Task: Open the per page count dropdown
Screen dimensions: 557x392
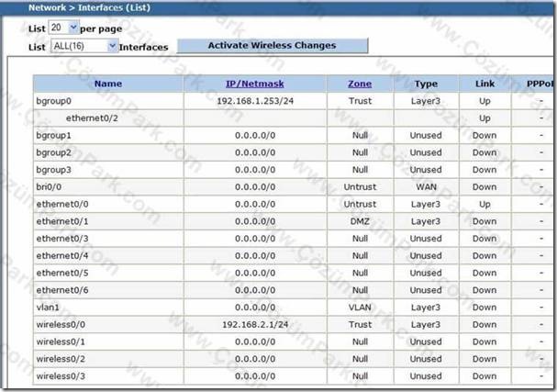Action: [x=63, y=28]
